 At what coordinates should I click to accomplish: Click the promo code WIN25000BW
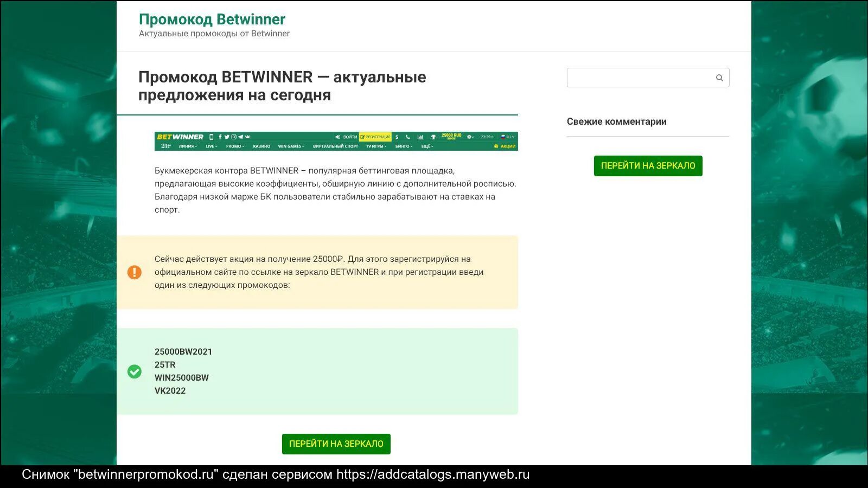pos(182,377)
